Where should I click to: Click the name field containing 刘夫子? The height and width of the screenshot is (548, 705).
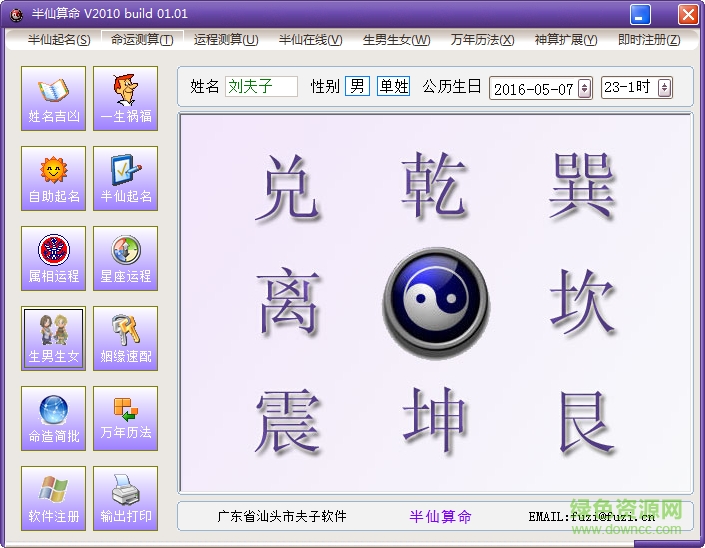(261, 86)
